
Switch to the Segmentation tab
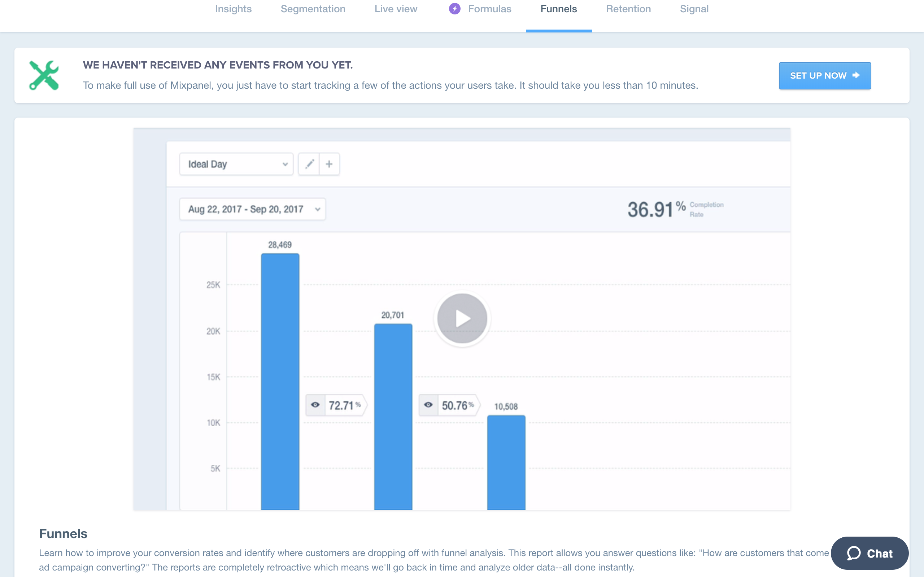click(313, 9)
